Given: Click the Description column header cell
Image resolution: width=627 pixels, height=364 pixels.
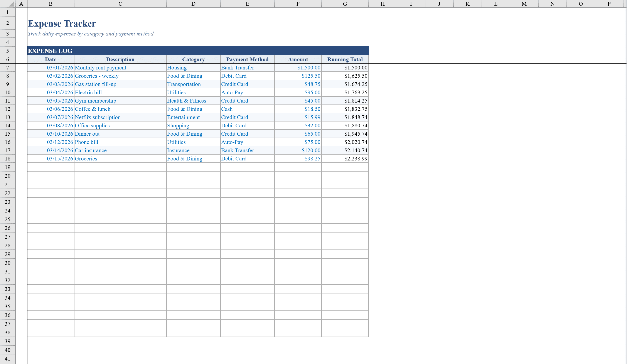Looking at the screenshot, I should click(120, 59).
